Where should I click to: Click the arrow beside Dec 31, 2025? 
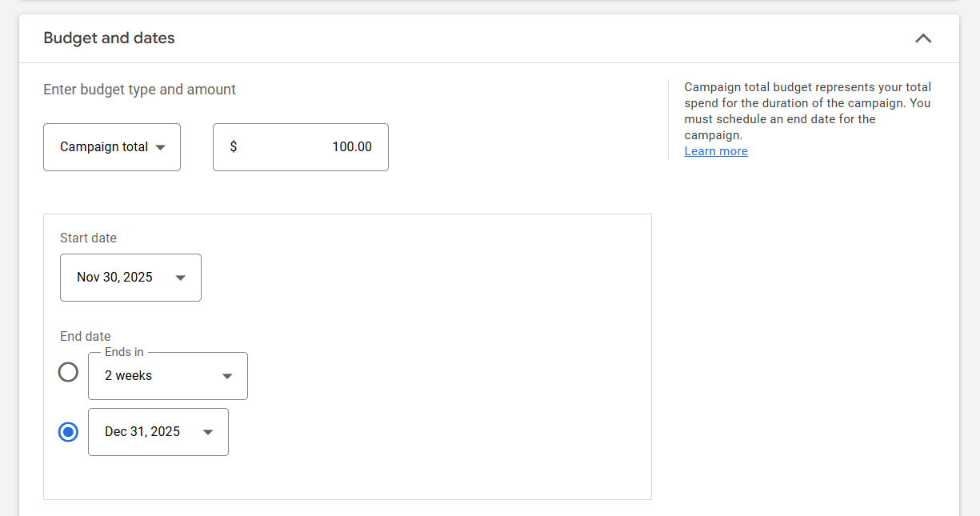[x=208, y=432]
